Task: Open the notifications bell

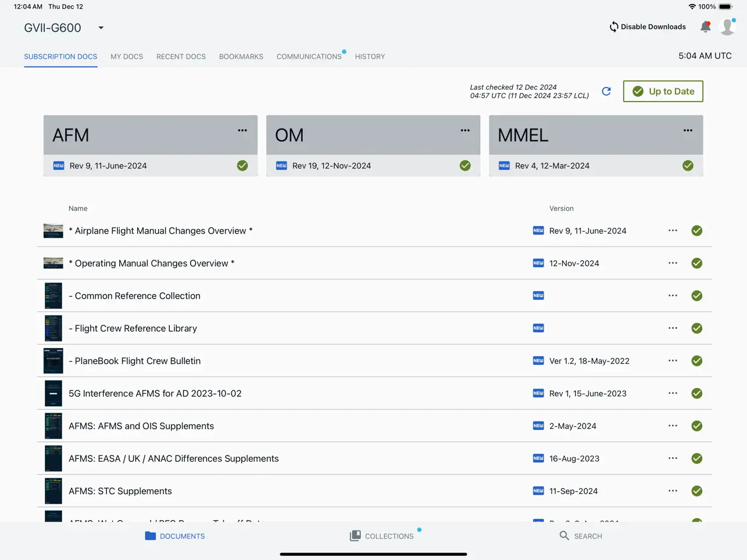Action: (705, 27)
